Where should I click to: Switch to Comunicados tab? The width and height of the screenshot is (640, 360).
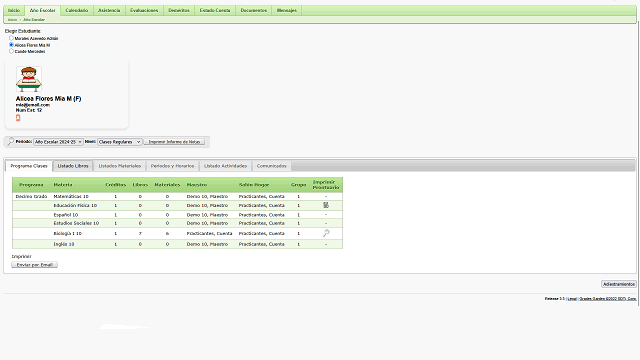(x=271, y=166)
